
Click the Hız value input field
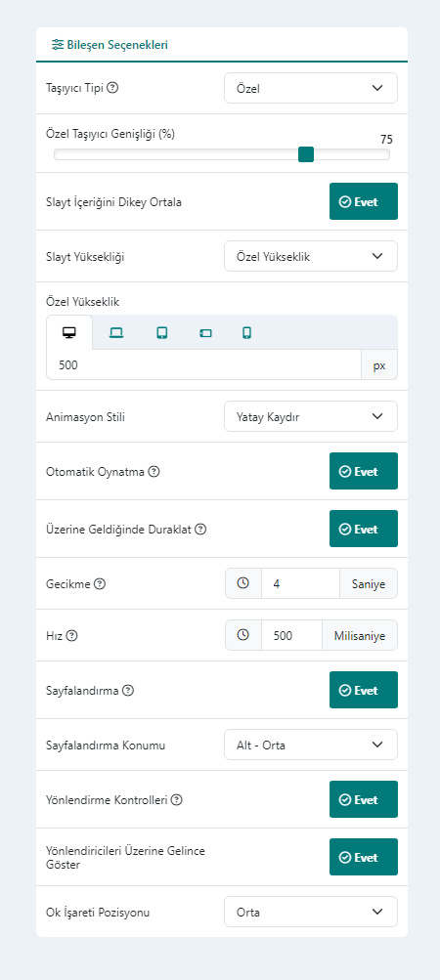(x=291, y=636)
